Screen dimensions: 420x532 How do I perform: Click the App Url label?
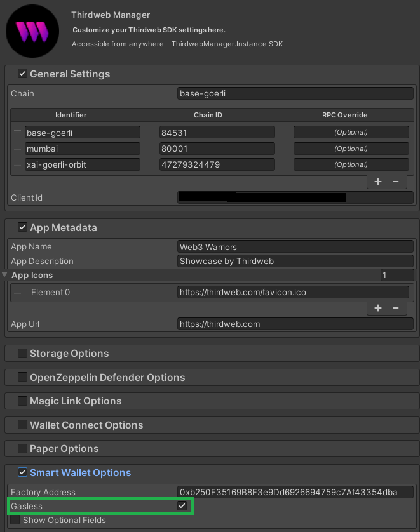point(25,324)
